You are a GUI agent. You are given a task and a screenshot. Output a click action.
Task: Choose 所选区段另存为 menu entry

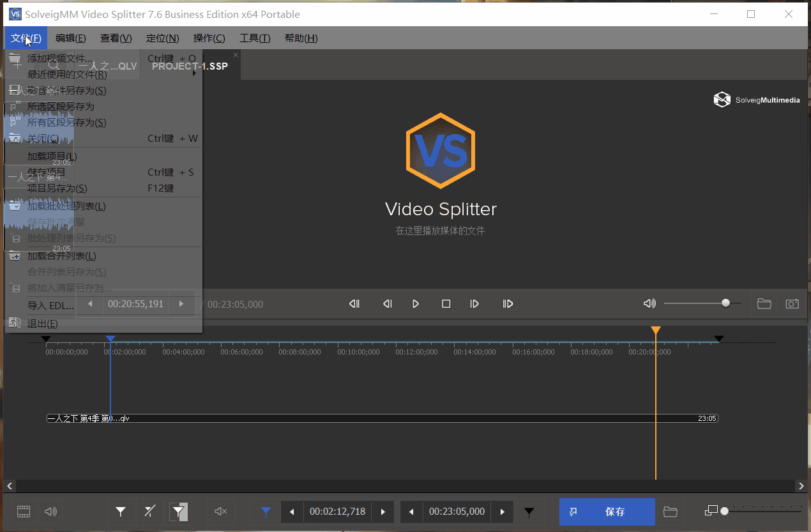(103, 107)
